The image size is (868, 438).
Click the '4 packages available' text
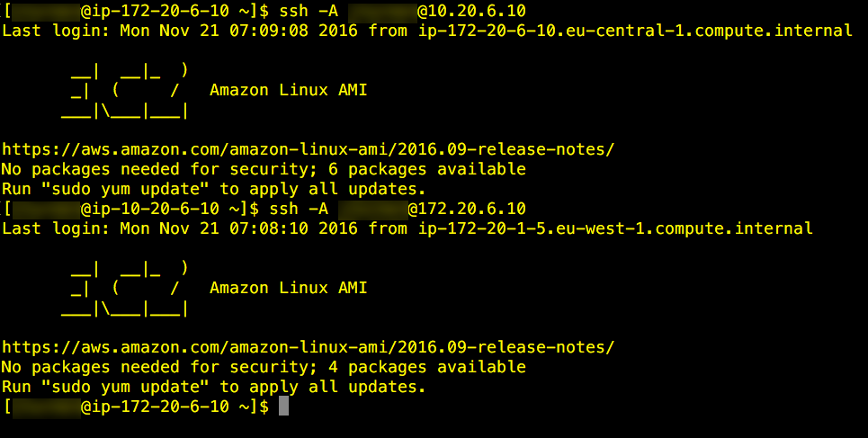pyautogui.click(x=427, y=367)
